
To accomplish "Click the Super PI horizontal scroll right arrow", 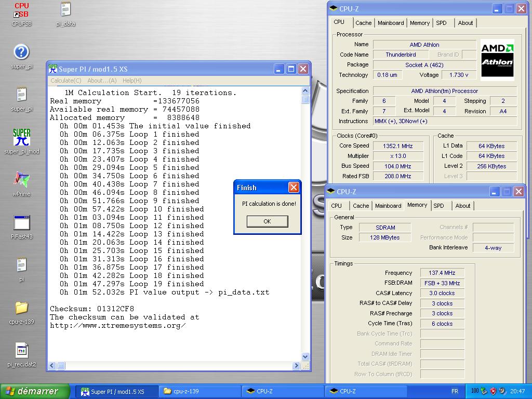I will [296, 365].
